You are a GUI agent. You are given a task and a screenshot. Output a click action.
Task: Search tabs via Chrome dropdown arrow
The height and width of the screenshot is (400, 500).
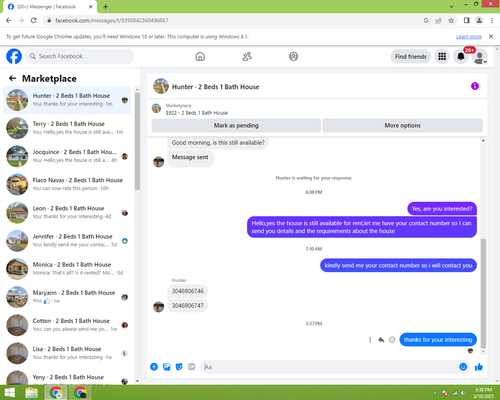[451, 6]
